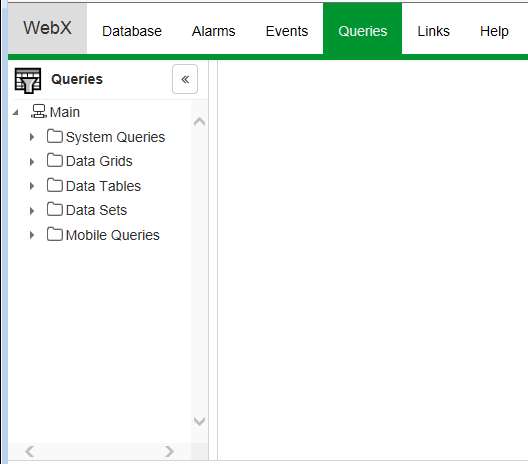
Task: Click the WebX home logo
Action: point(47,28)
